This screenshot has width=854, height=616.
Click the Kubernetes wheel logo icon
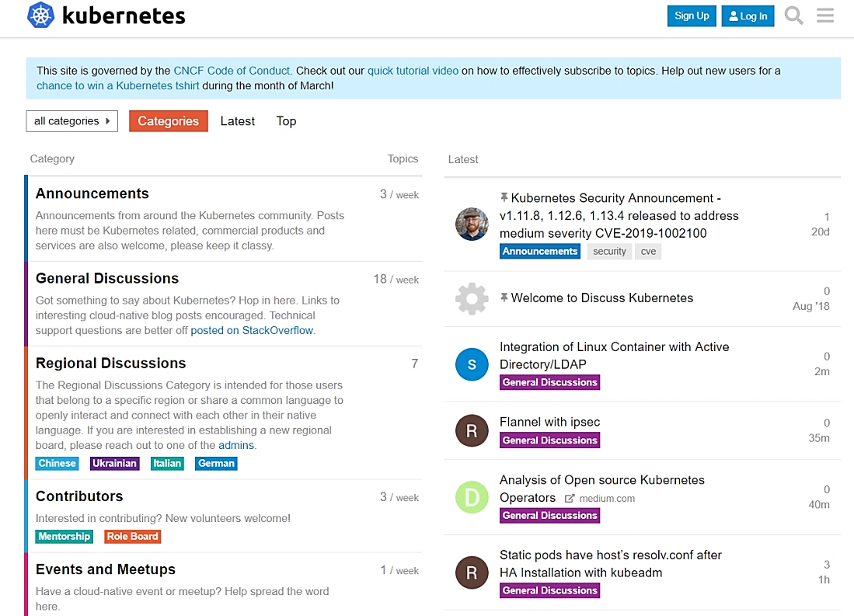click(x=40, y=16)
